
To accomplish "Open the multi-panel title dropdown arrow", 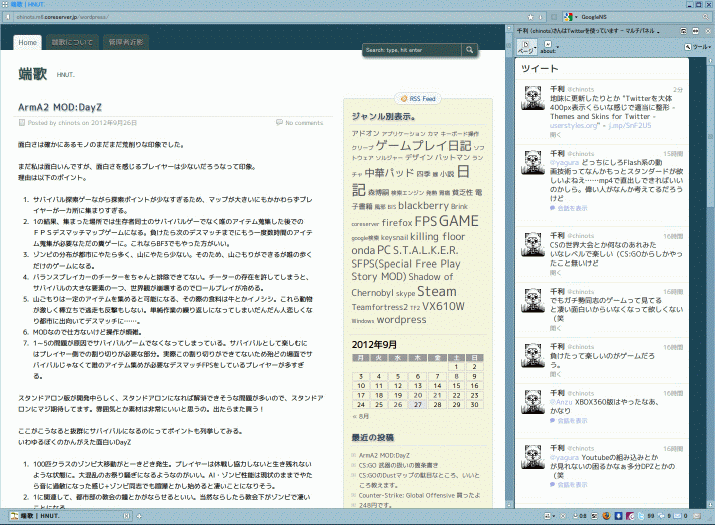I will click(658, 31).
